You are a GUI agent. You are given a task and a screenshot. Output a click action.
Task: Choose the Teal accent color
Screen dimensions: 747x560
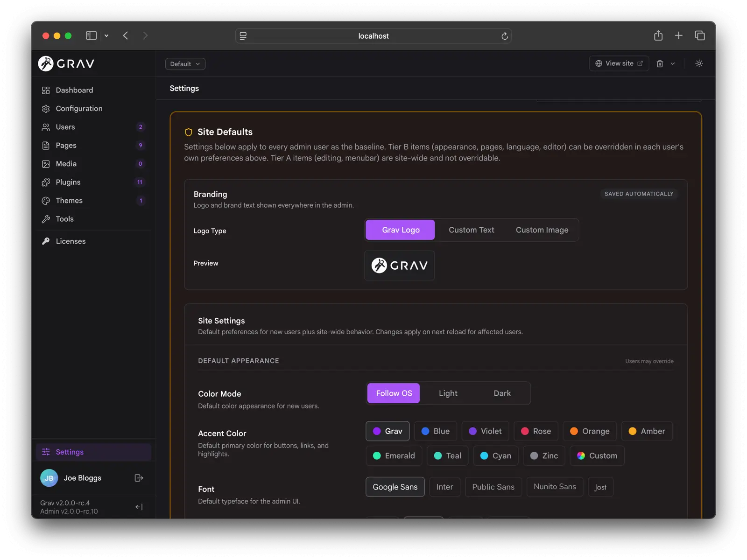(447, 456)
